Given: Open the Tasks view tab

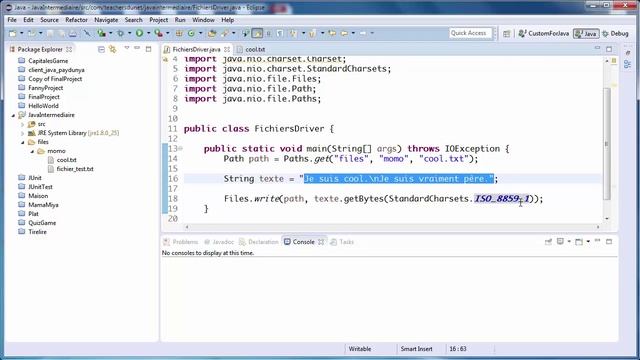Looking at the screenshot, I should 342,242.
